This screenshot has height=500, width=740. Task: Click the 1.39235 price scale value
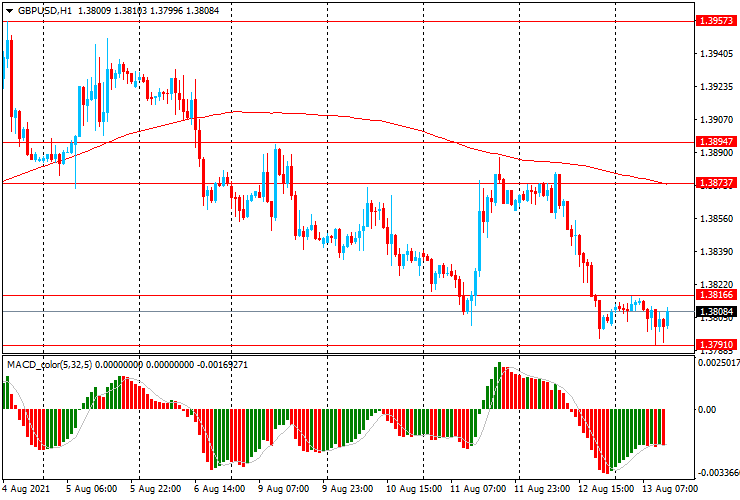point(716,87)
